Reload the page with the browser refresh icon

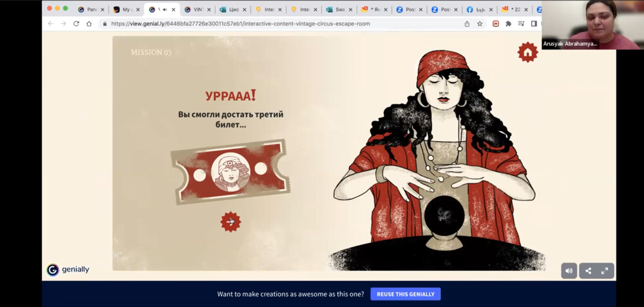(76, 24)
